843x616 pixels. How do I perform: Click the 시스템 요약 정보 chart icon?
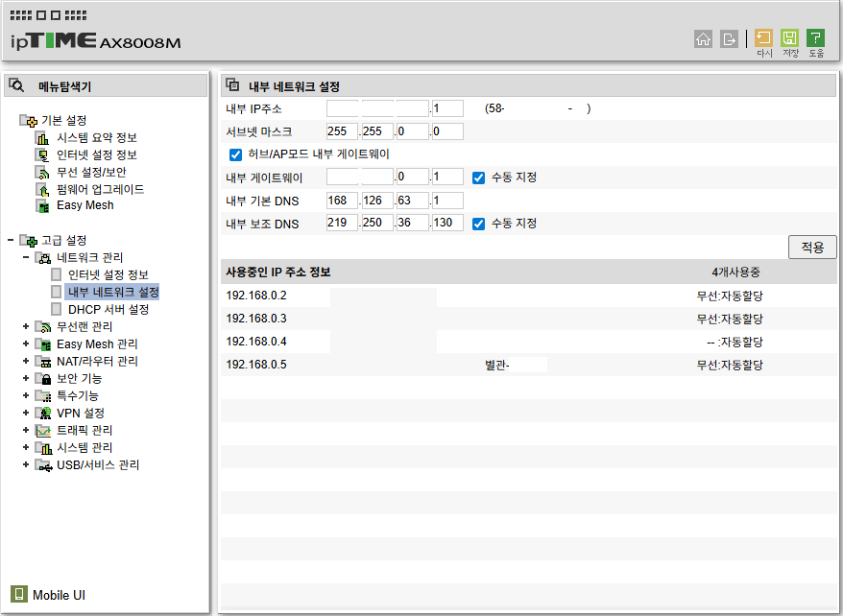[x=42, y=138]
